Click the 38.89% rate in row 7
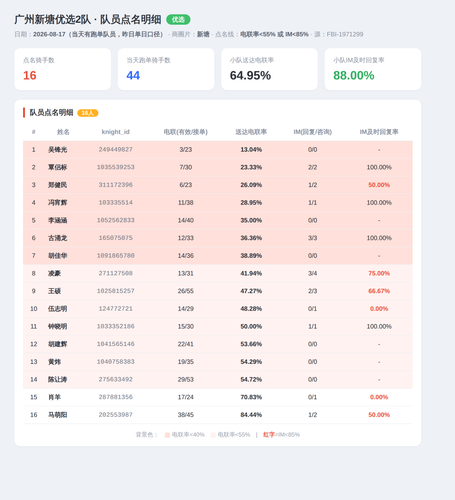This screenshot has height=500, width=455. coord(251,256)
